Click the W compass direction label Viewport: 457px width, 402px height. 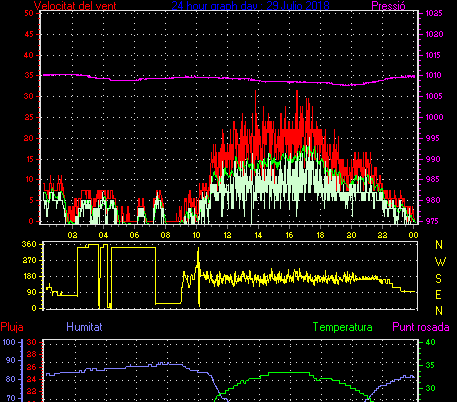click(x=440, y=262)
